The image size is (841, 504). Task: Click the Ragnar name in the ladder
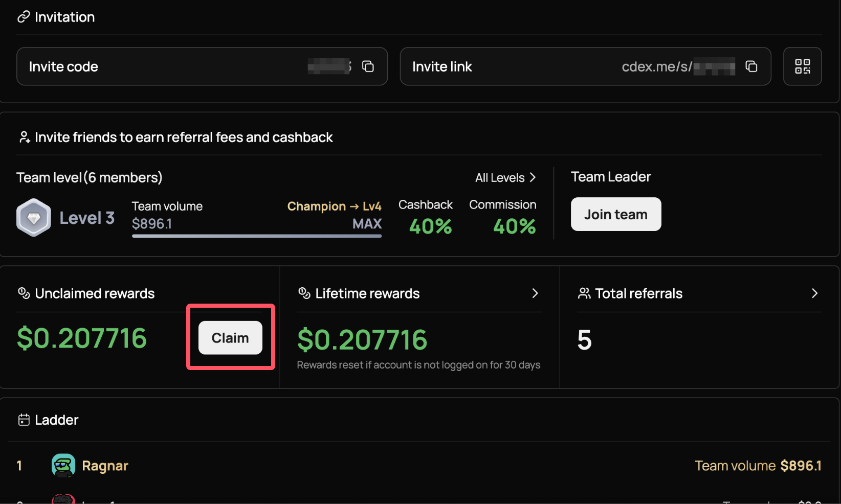click(x=105, y=466)
